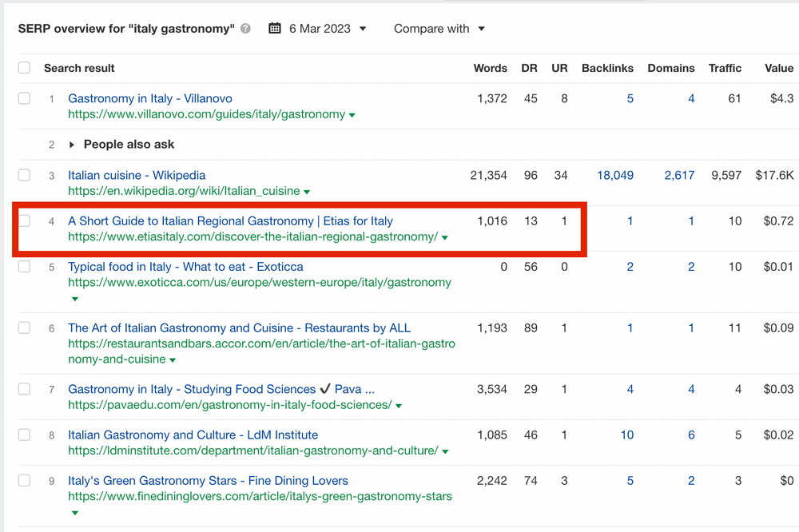This screenshot has width=799, height=532.
Task: Check the Etias for Italy row checkbox
Action: click(x=25, y=220)
